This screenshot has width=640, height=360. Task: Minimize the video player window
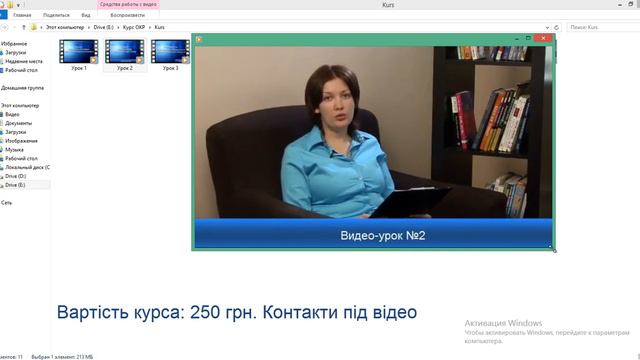point(517,38)
